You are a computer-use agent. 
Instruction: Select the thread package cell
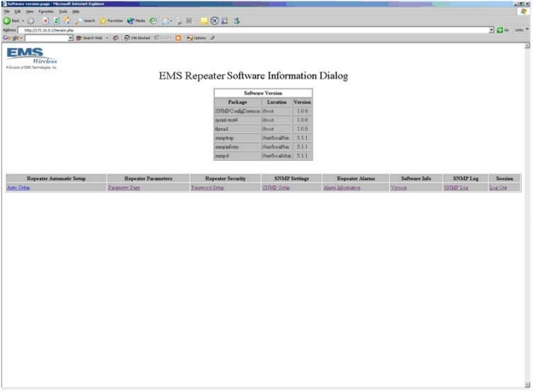pos(237,129)
